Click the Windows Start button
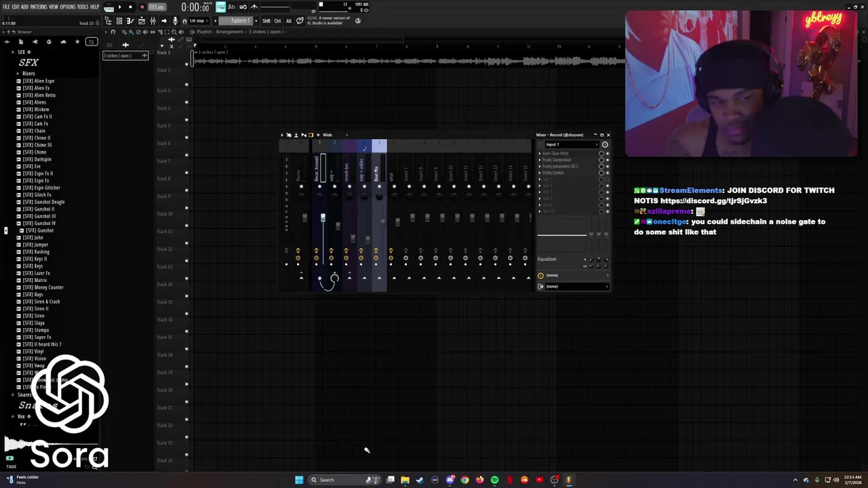 pyautogui.click(x=299, y=480)
